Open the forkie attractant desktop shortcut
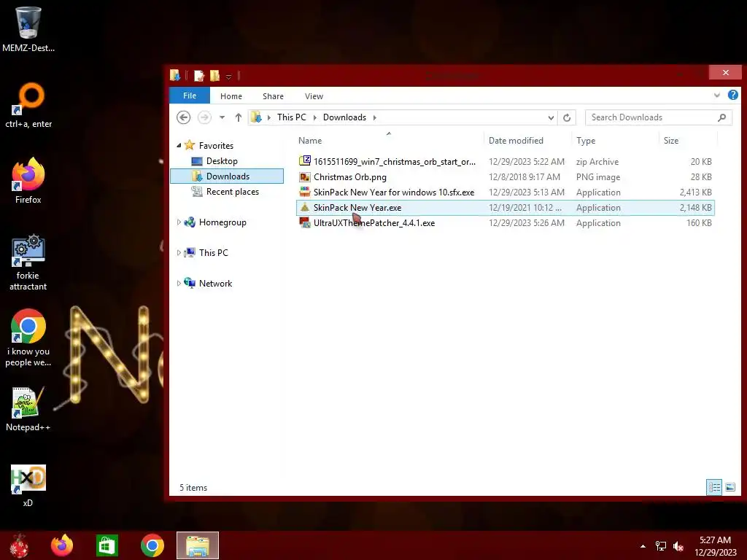747x560 pixels. 28,262
